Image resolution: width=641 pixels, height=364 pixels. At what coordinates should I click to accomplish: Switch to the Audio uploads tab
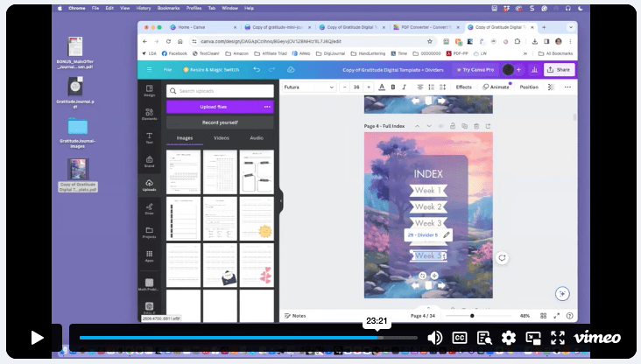(x=257, y=137)
